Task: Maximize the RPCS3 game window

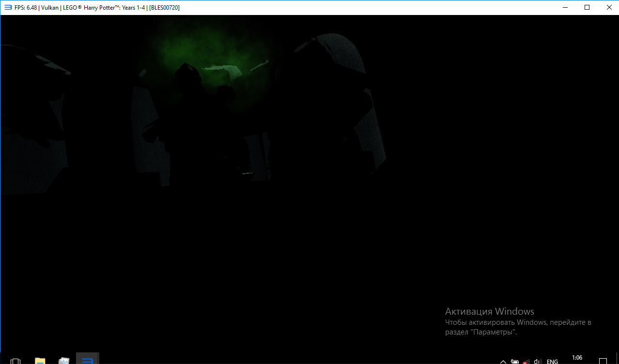Action: [x=587, y=7]
